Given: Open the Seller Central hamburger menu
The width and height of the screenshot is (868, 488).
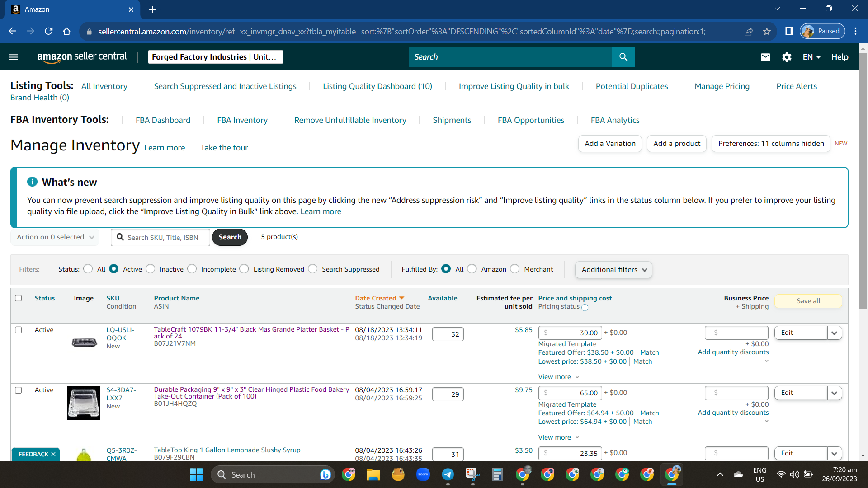Looking at the screenshot, I should click(14, 57).
